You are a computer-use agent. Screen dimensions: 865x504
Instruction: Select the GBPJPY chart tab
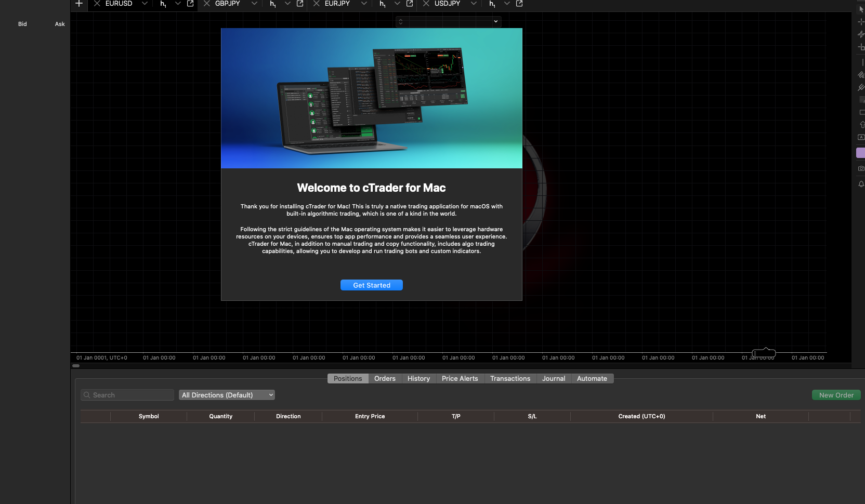pos(228,4)
